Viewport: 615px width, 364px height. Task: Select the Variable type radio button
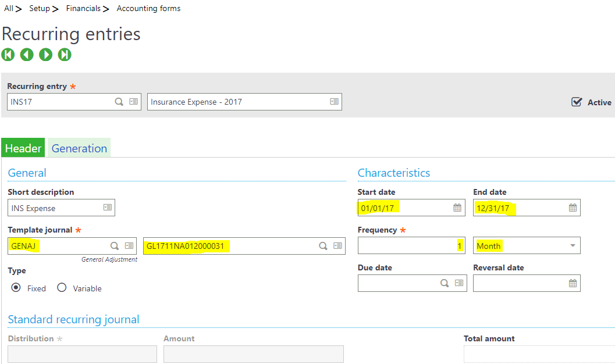coord(62,288)
